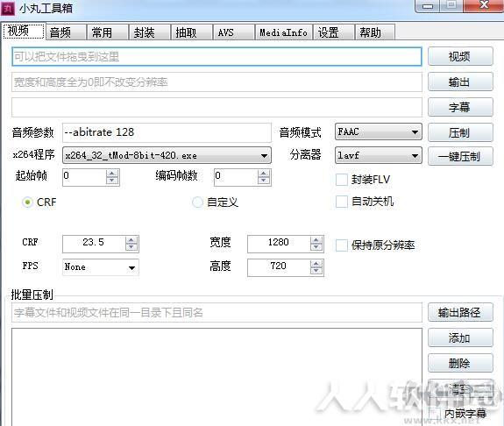Increase the 高度 value with up arrow
The height and width of the screenshot is (426, 504).
pyautogui.click(x=316, y=264)
